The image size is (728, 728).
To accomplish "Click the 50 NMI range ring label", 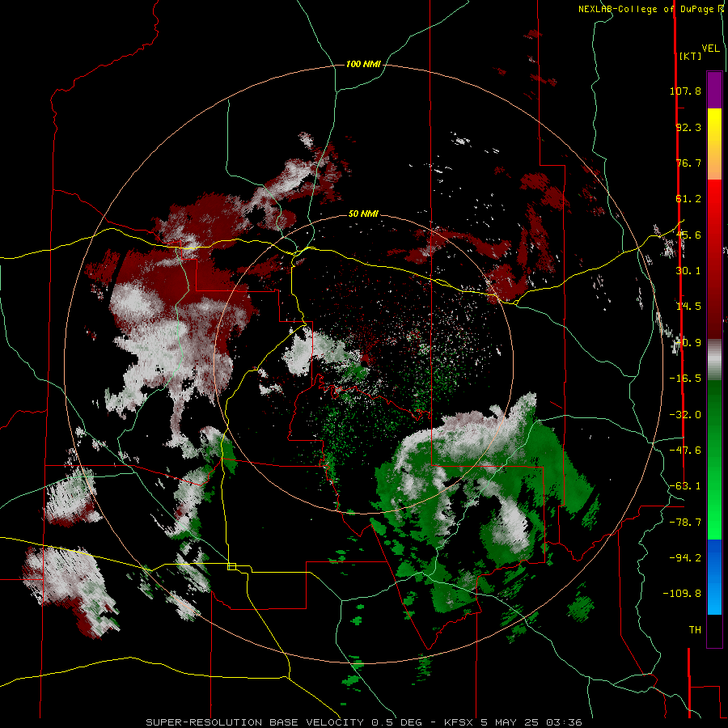I will coord(363,214).
